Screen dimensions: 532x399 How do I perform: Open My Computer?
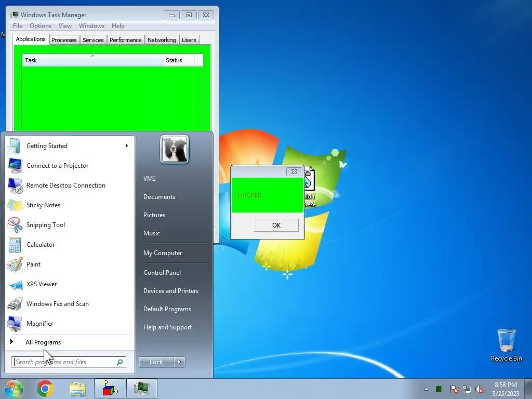tap(163, 253)
